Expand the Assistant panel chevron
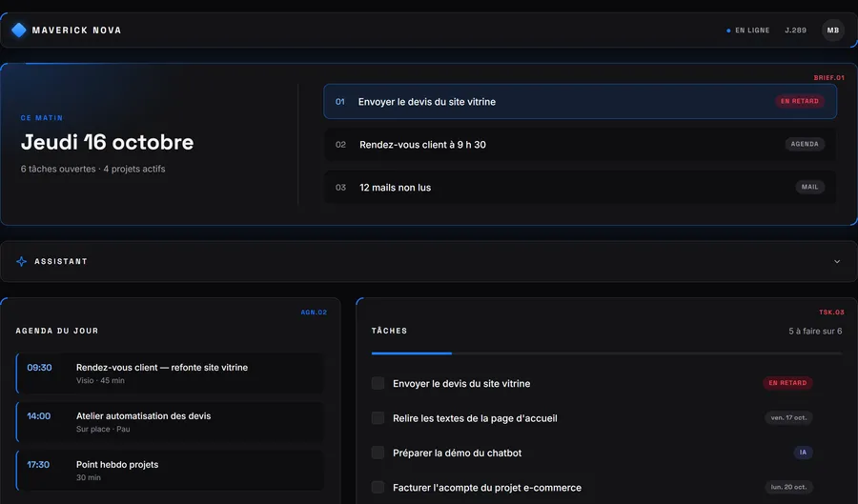This screenshot has height=504, width=858. [x=837, y=261]
